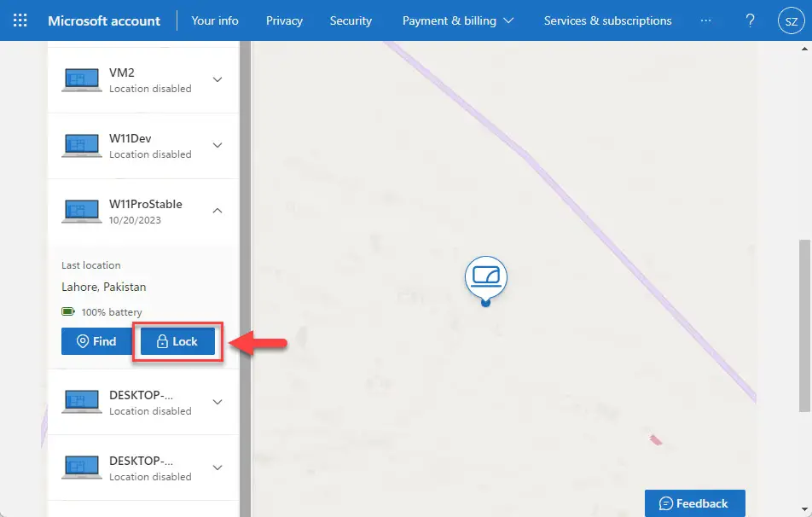Select the laptop icon of the first DESKTOP device

point(81,402)
